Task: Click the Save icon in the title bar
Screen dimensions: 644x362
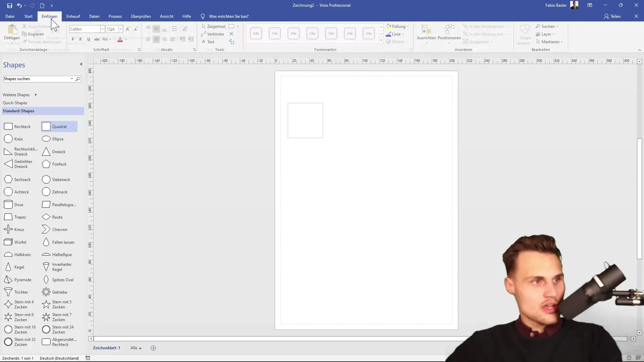Action: [x=10, y=5]
